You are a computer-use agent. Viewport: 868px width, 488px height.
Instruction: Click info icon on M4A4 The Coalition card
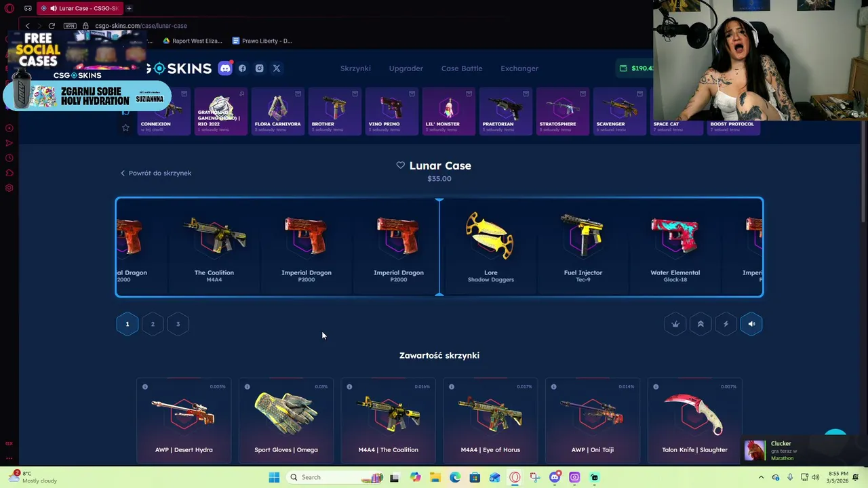tap(349, 386)
